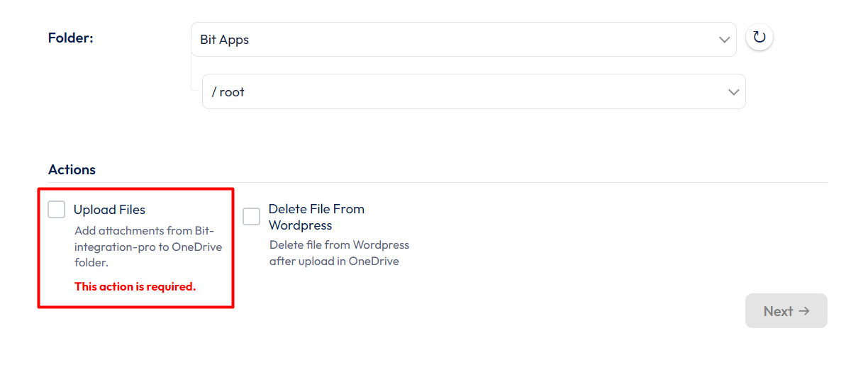This screenshot has width=868, height=389.
Task: Click the Upload Files label text
Action: click(x=109, y=210)
